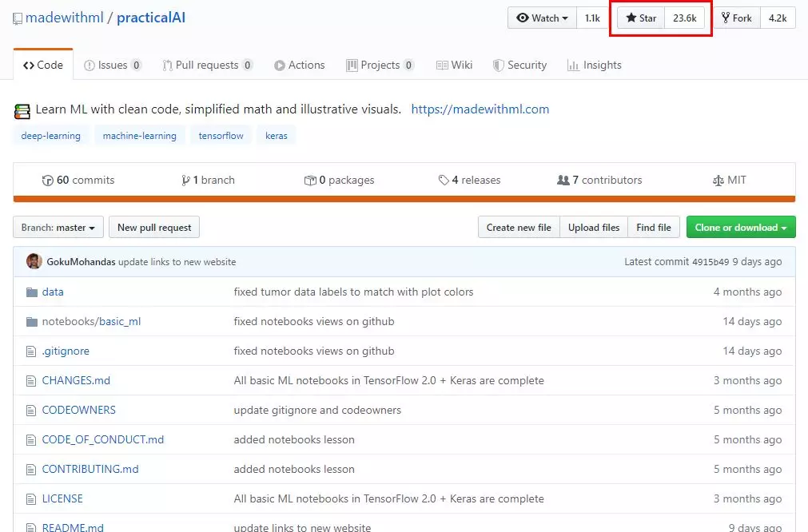Open the Projects tab
The width and height of the screenshot is (808, 532).
(380, 65)
